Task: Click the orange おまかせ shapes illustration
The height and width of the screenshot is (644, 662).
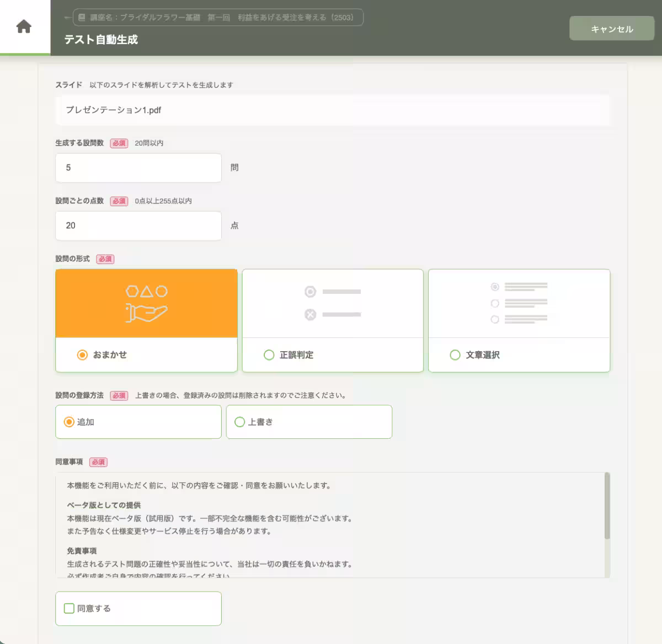Action: pos(147,303)
